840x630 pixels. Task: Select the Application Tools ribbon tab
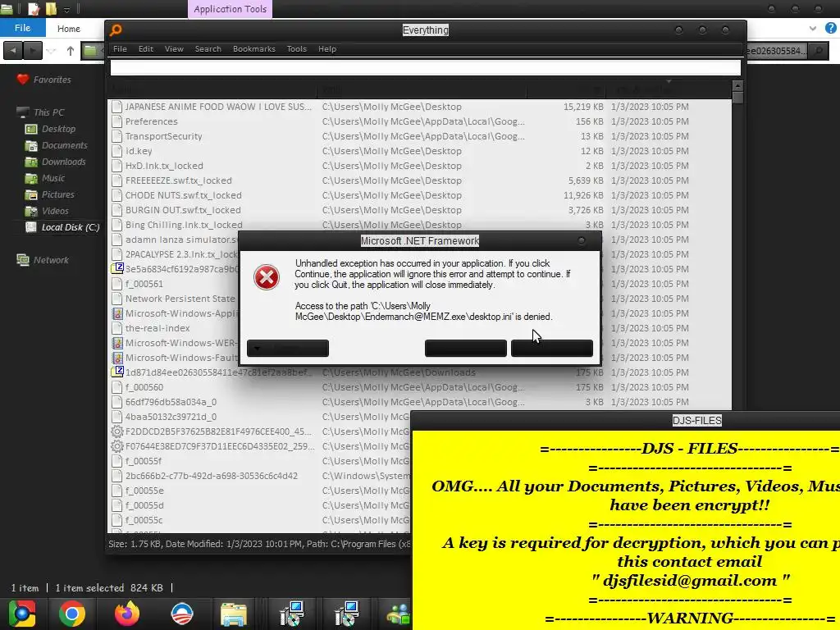point(230,9)
